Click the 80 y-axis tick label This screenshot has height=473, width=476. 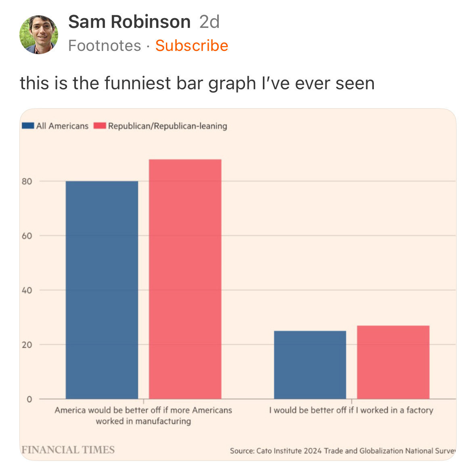[x=27, y=181]
